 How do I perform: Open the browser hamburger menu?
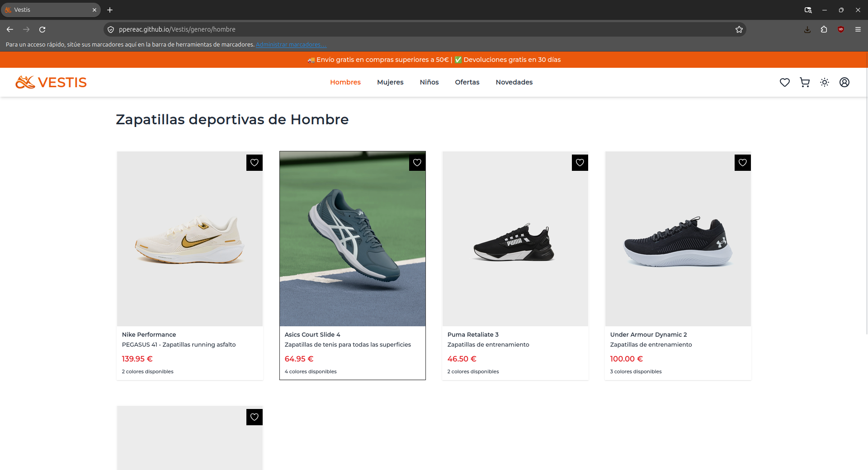pos(858,29)
